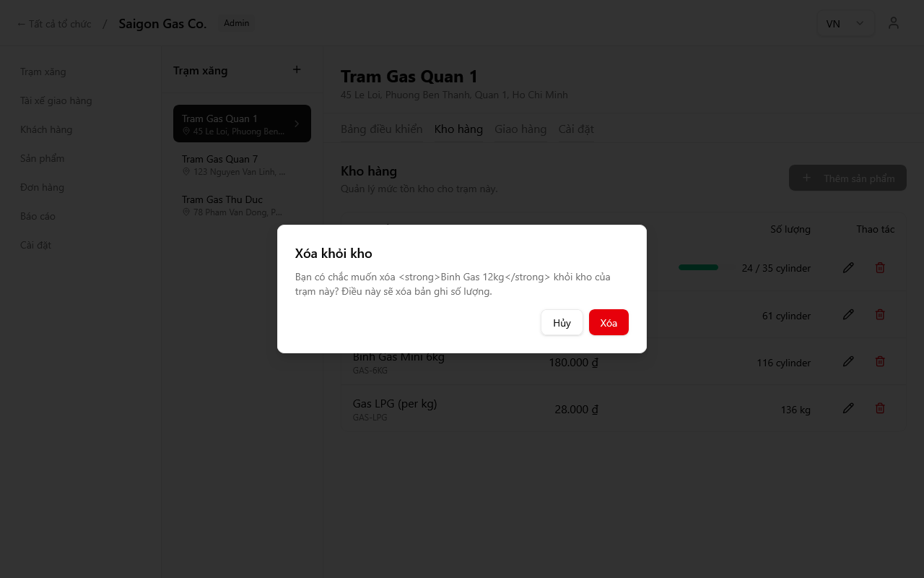Open Đơn hàng in the sidebar
The height and width of the screenshot is (578, 924).
pos(42,187)
